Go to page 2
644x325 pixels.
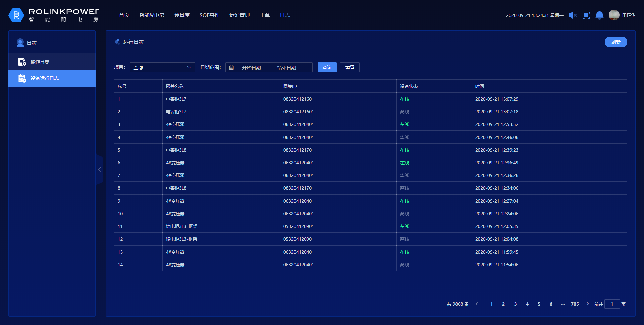point(503,304)
